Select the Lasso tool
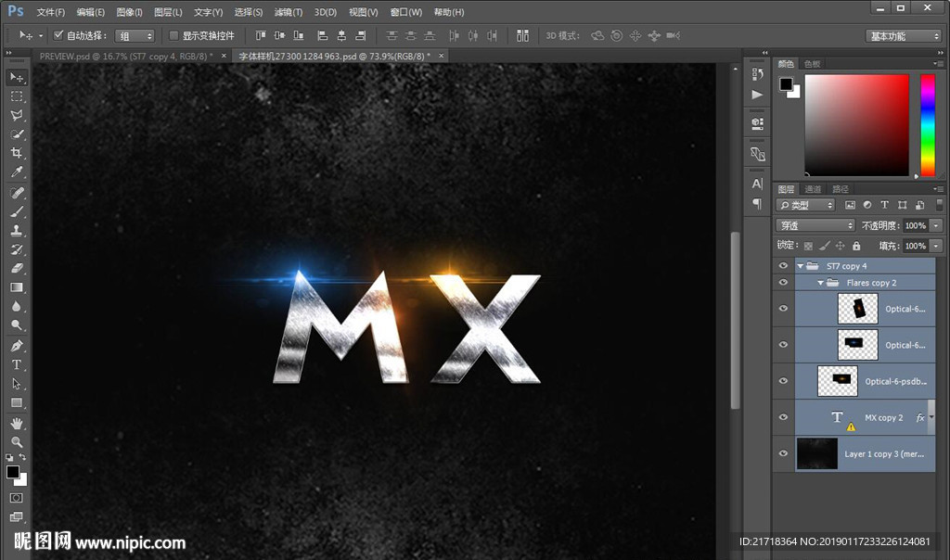 (17, 115)
